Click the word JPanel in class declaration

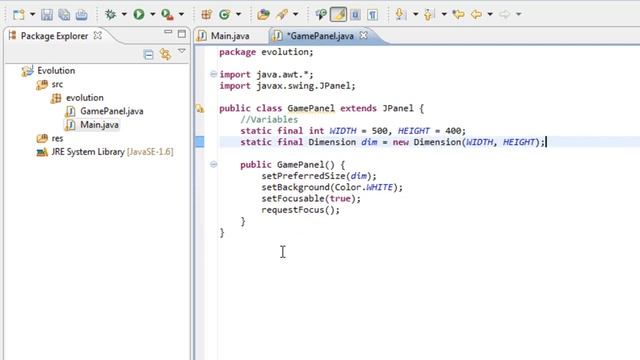coord(398,108)
